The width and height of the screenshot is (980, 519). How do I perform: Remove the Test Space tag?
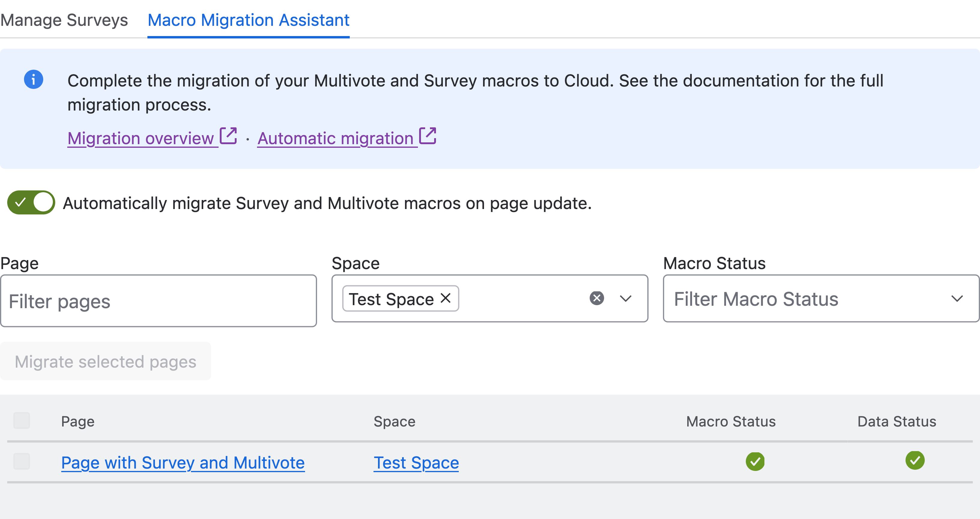tap(446, 298)
